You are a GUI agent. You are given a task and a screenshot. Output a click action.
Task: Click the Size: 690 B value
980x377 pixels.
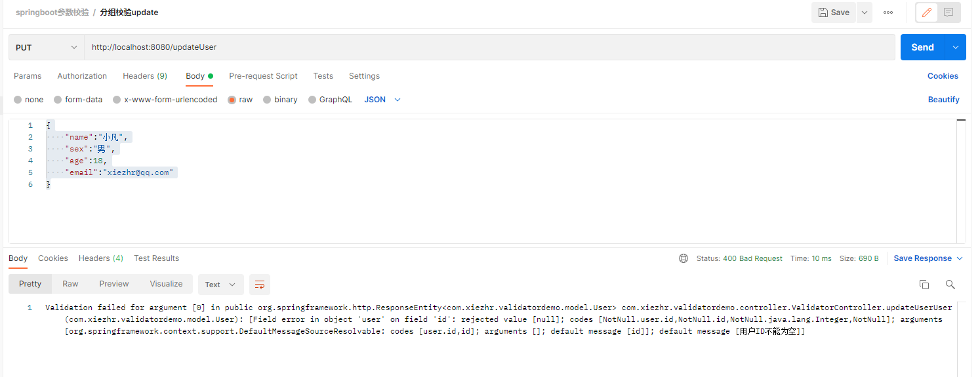tap(859, 258)
